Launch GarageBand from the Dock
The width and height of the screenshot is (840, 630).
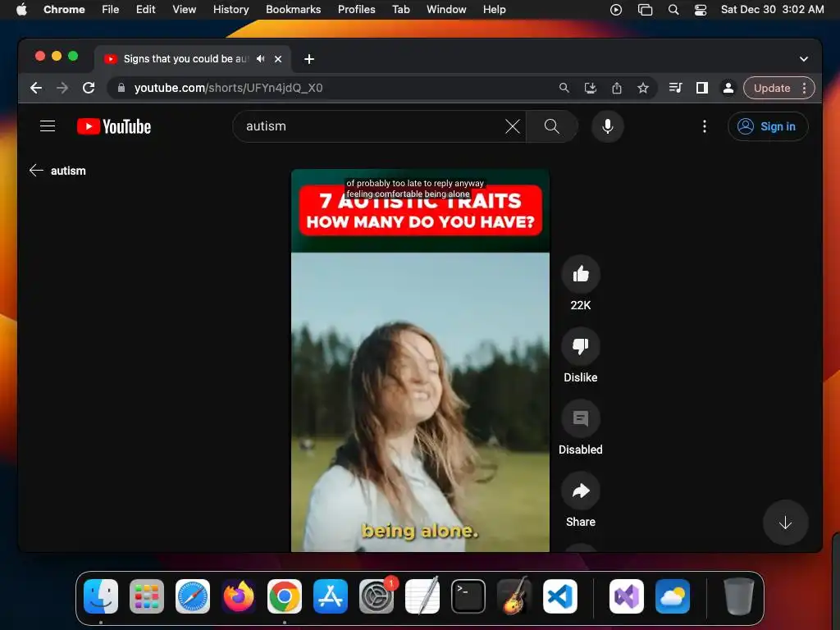(x=514, y=596)
